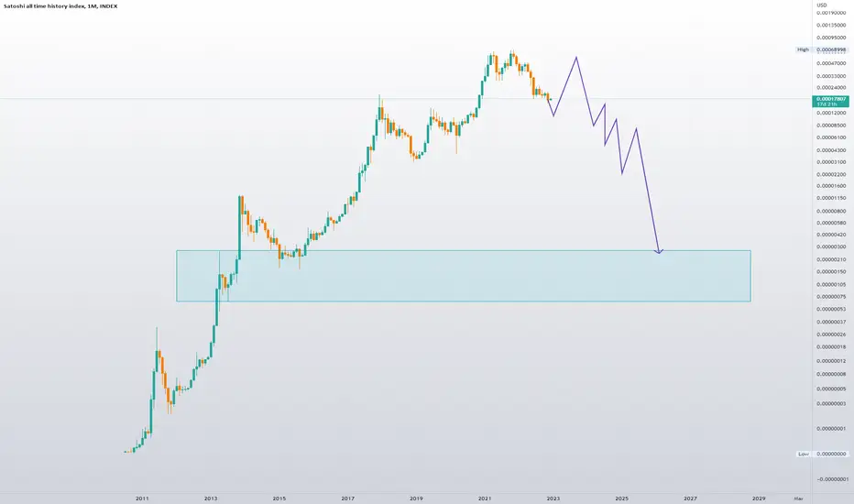Click the Low price tag near bottom
This screenshot has height=504, width=854.
tap(803, 454)
